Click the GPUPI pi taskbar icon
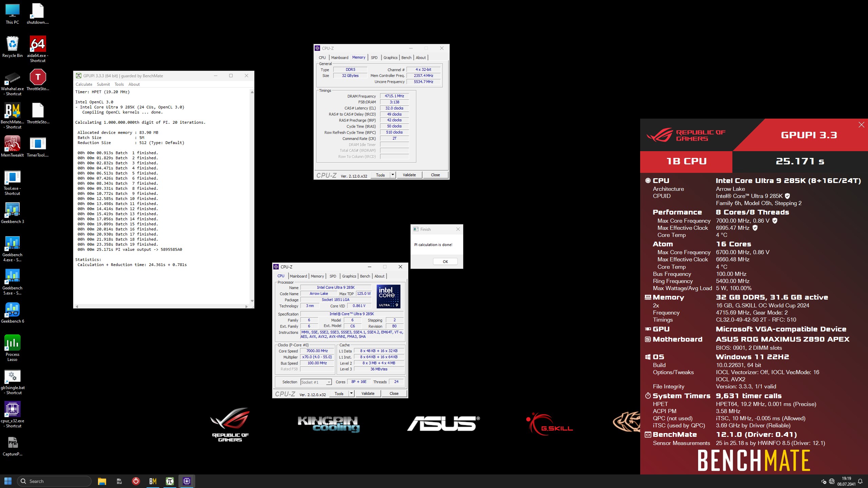Image resolution: width=868 pixels, height=488 pixels. (x=170, y=481)
